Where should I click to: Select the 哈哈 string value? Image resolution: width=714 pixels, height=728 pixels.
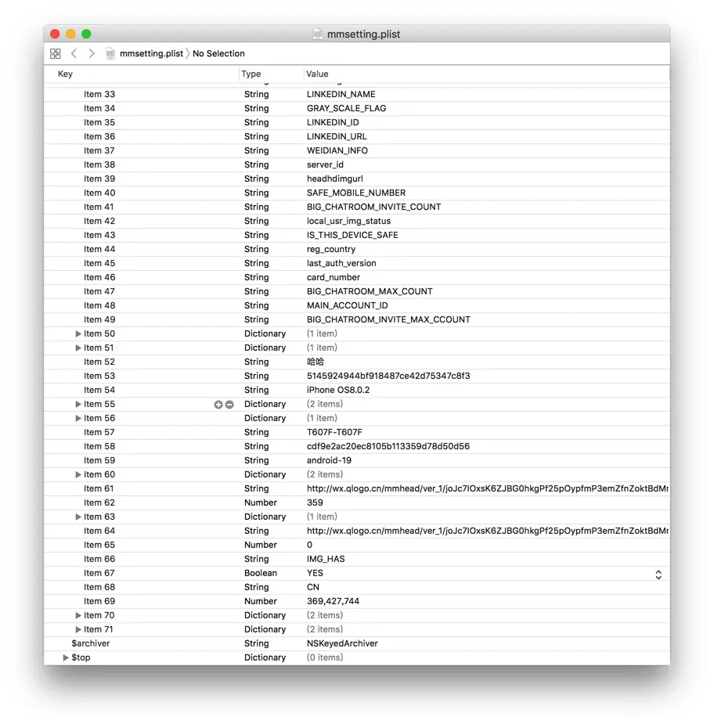pos(316,362)
